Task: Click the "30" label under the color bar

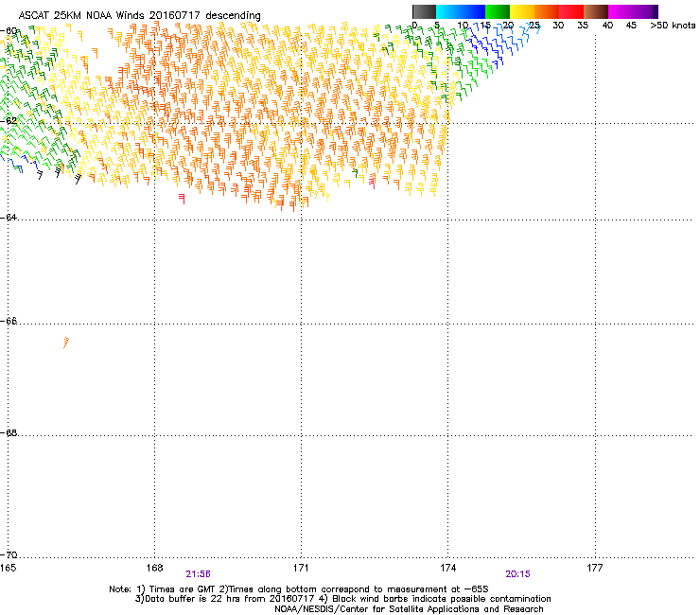Action: click(558, 26)
